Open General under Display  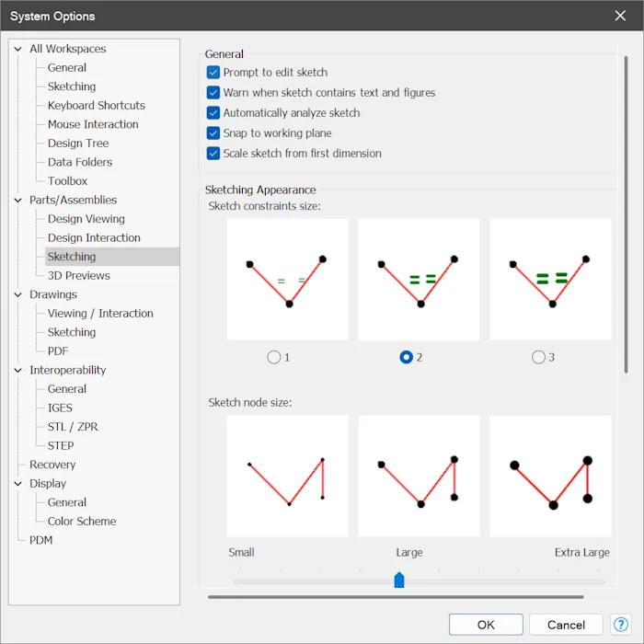[67, 502]
